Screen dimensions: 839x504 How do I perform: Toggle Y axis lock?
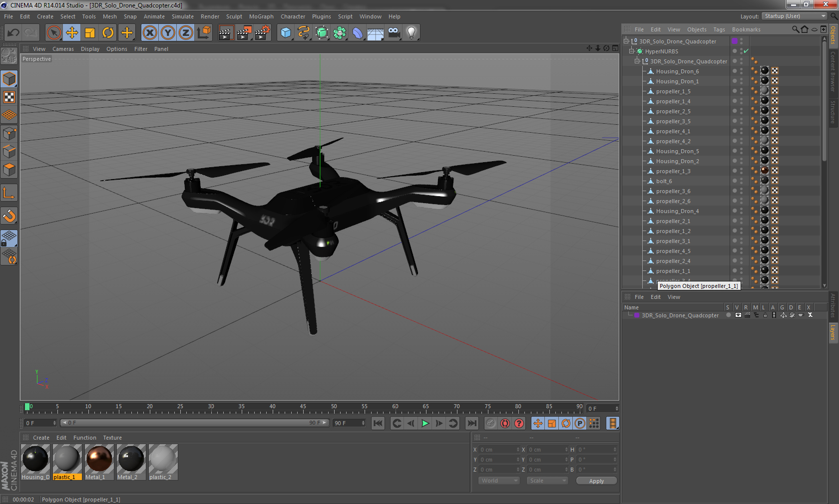pos(168,33)
